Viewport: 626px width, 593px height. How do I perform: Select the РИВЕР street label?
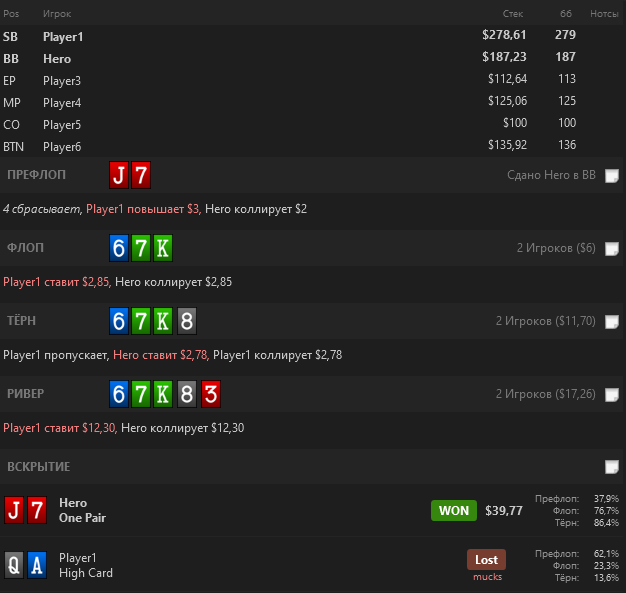coord(26,394)
